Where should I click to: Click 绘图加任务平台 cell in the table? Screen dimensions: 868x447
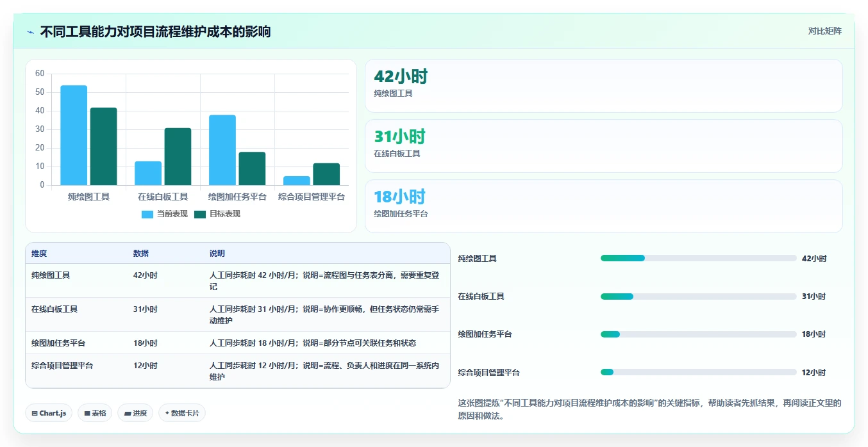[58, 343]
